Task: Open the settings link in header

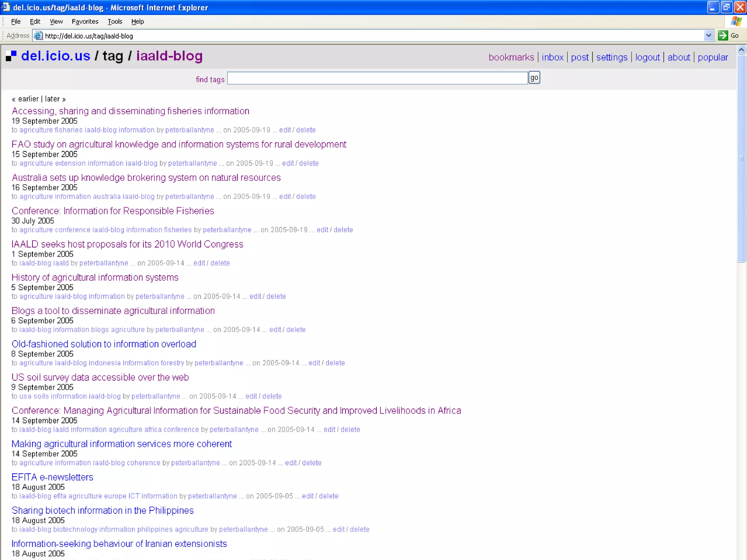Action: click(x=612, y=57)
